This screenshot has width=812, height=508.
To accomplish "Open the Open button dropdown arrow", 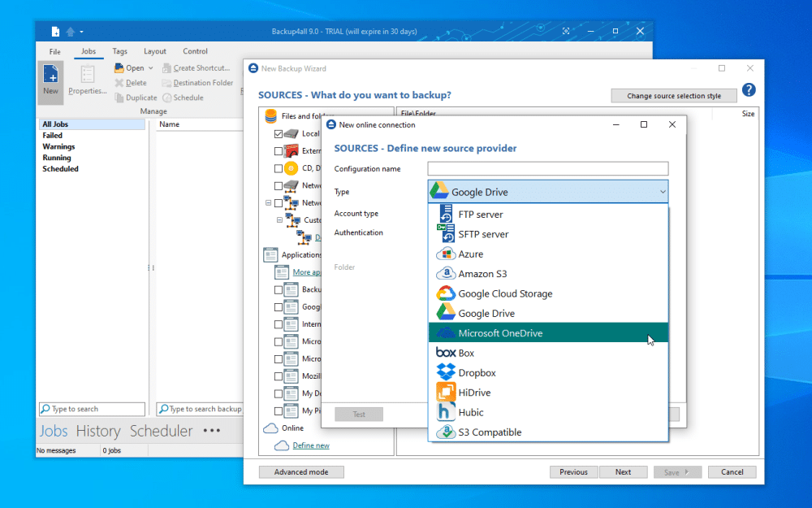I will click(x=150, y=68).
